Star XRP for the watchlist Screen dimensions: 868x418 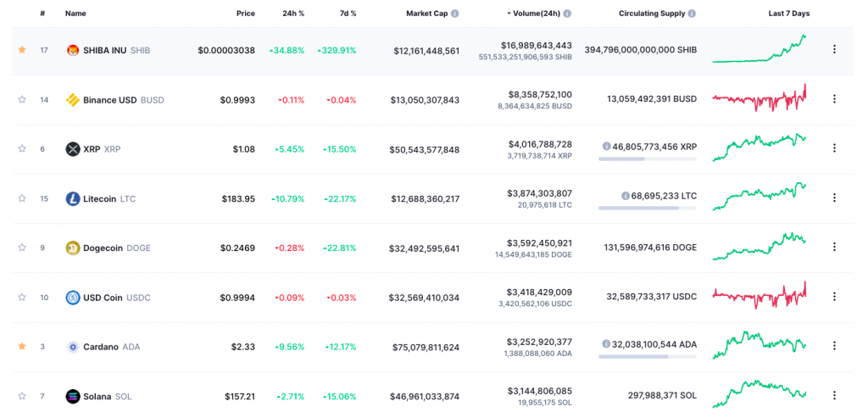pyautogui.click(x=22, y=148)
